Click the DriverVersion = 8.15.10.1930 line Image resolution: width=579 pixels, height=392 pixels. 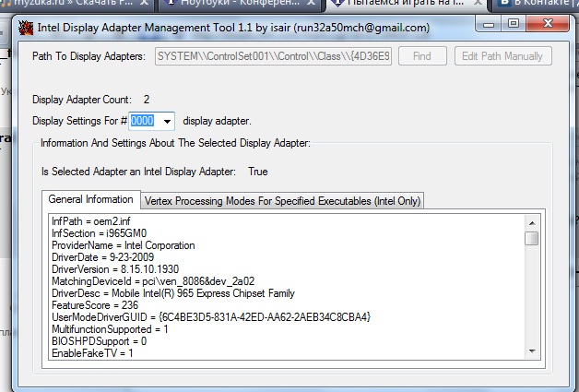(x=115, y=269)
